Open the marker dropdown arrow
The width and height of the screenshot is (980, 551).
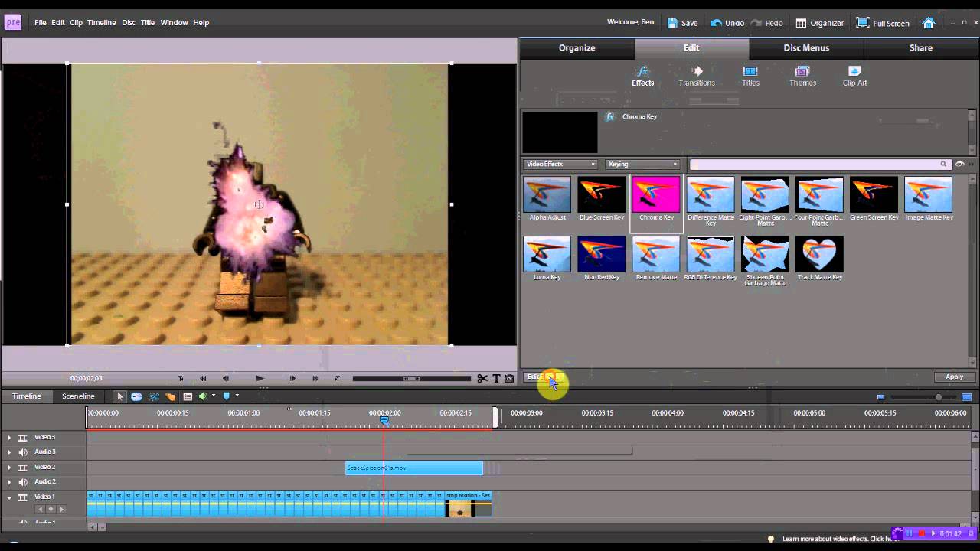pyautogui.click(x=237, y=396)
